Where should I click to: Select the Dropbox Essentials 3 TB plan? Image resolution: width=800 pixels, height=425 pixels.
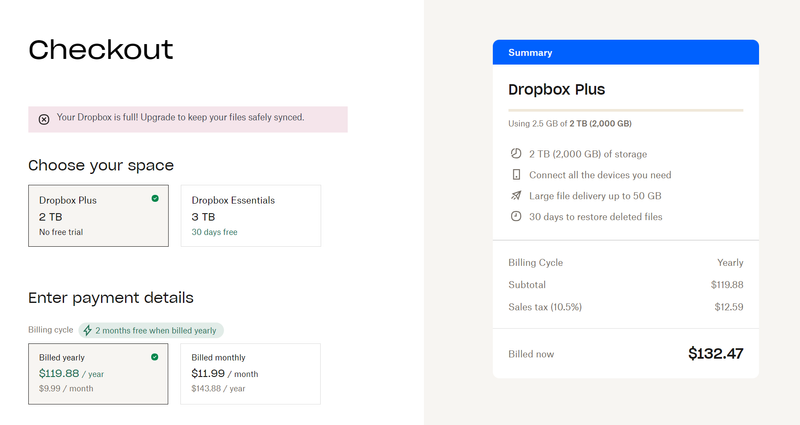pos(250,215)
